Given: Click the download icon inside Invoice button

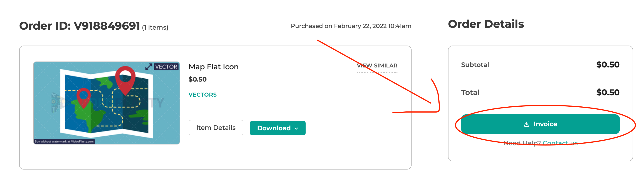Looking at the screenshot, I should tap(526, 124).
